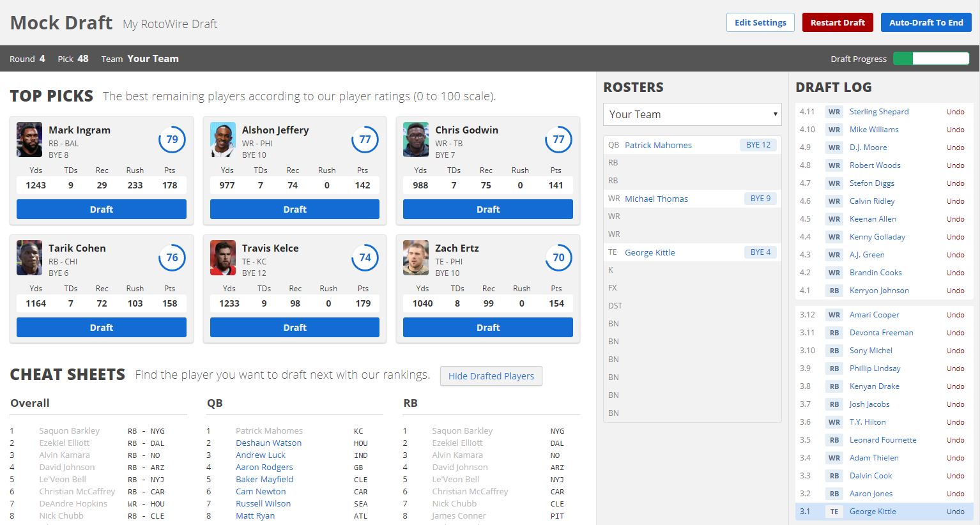The width and height of the screenshot is (980, 525).
Task: Draft Travis Kelce
Action: (295, 327)
